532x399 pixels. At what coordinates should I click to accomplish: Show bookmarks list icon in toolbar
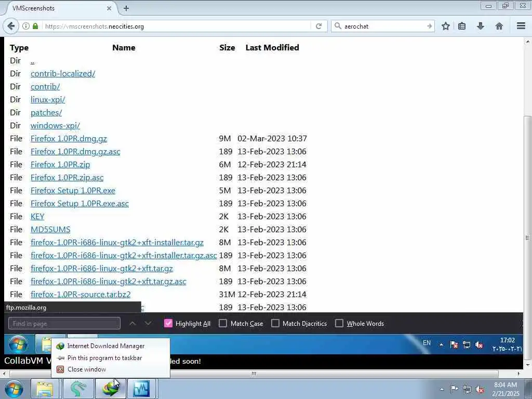click(462, 26)
